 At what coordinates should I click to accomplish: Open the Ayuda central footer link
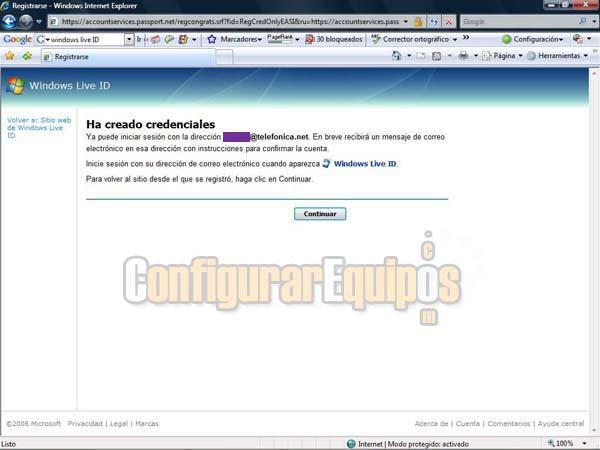561,424
